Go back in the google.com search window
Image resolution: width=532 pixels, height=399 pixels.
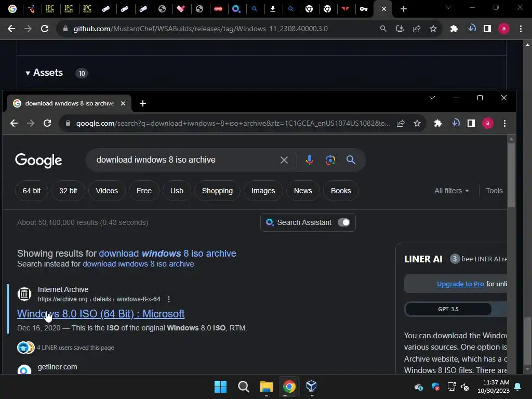coord(14,123)
